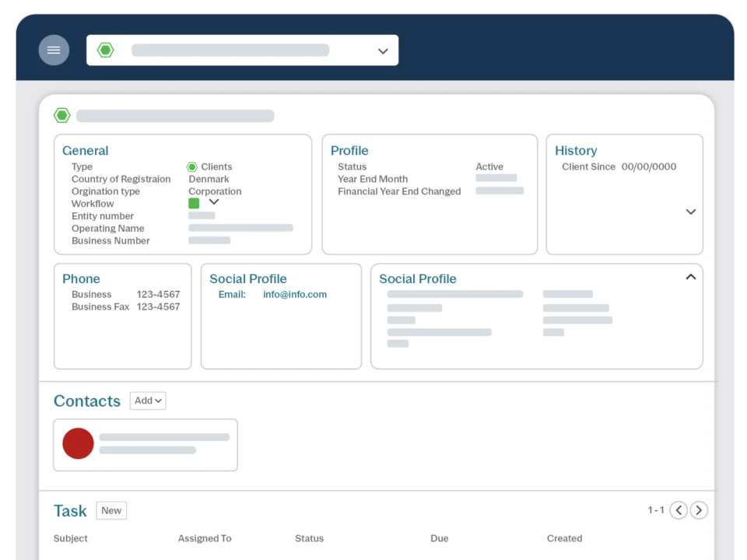Click the green Workflow status square
The image size is (747, 560).
click(194, 203)
